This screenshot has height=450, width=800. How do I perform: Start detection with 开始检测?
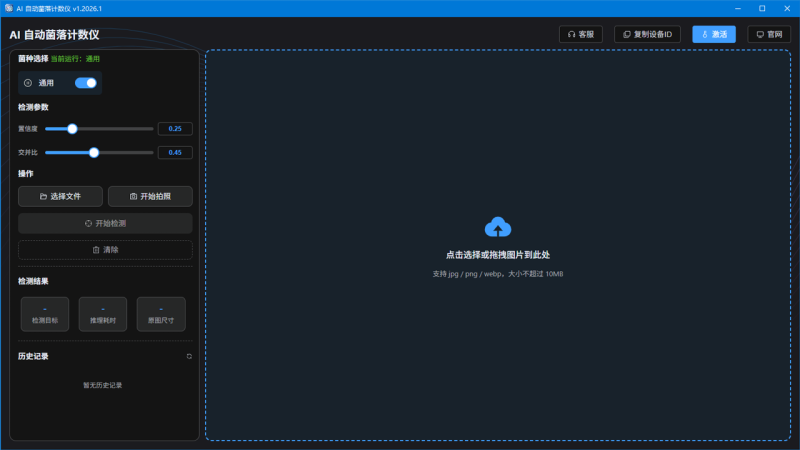pyautogui.click(x=105, y=223)
